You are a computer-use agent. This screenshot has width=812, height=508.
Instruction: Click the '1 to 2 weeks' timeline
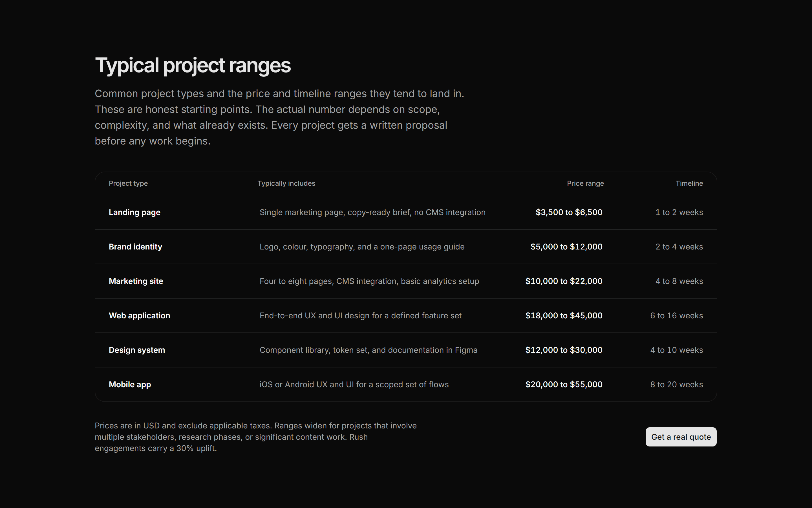click(x=679, y=212)
